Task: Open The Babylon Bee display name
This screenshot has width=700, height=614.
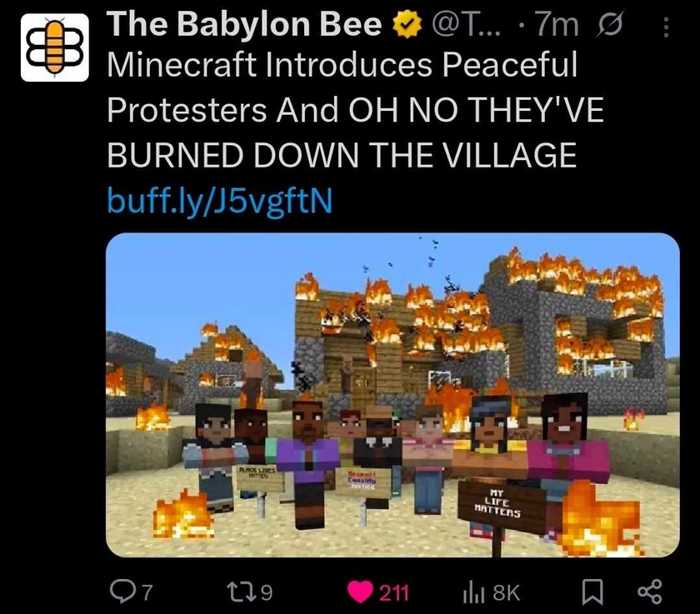Action: tap(244, 23)
